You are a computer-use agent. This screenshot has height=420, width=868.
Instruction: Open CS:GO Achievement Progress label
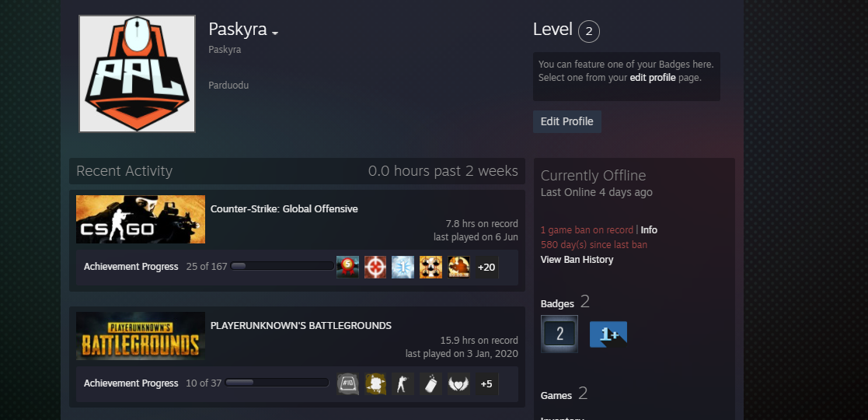point(131,267)
